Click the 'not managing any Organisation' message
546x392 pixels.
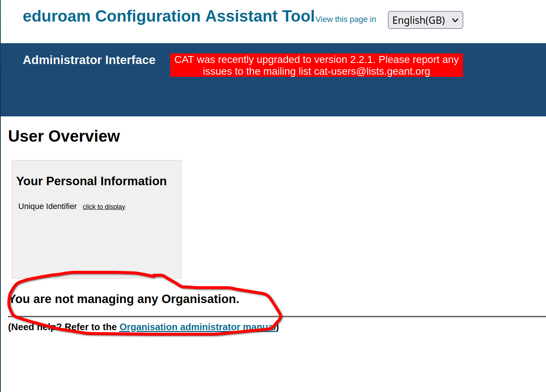[x=124, y=299]
